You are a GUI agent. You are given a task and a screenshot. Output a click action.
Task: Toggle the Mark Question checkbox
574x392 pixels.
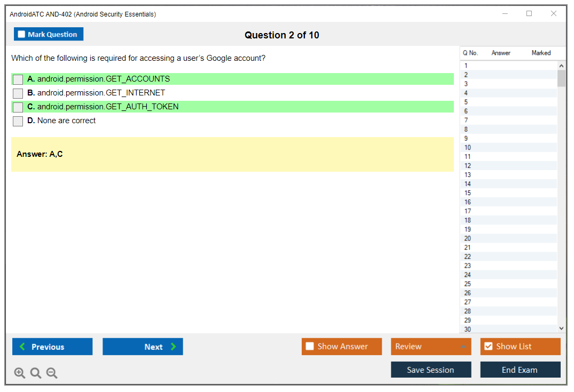22,35
